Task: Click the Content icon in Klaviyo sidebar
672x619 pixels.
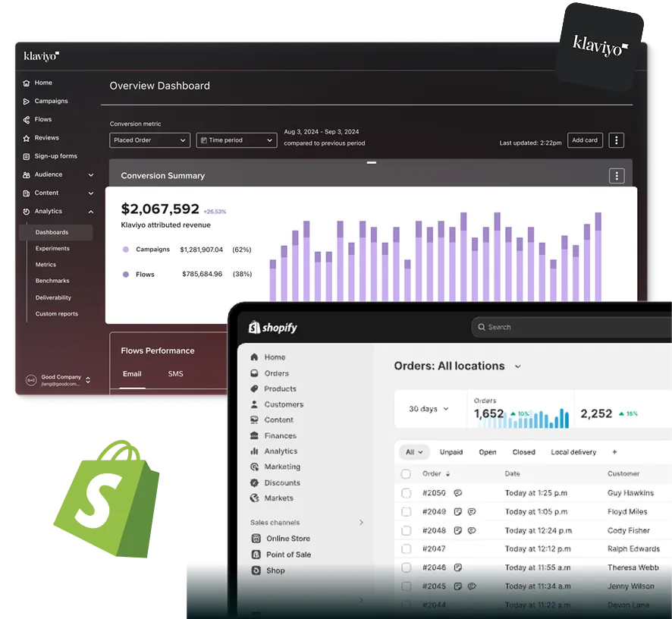Action: [x=27, y=193]
